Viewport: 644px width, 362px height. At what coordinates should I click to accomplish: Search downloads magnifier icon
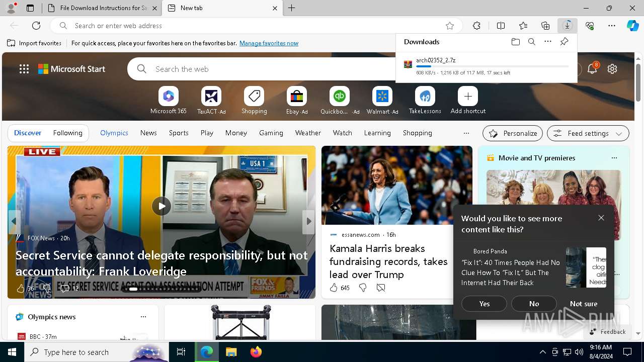pyautogui.click(x=531, y=42)
